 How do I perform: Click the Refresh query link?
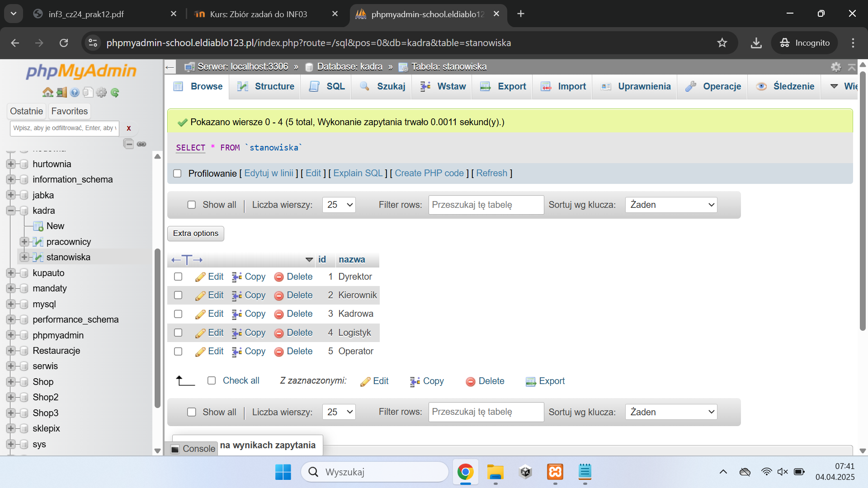492,174
